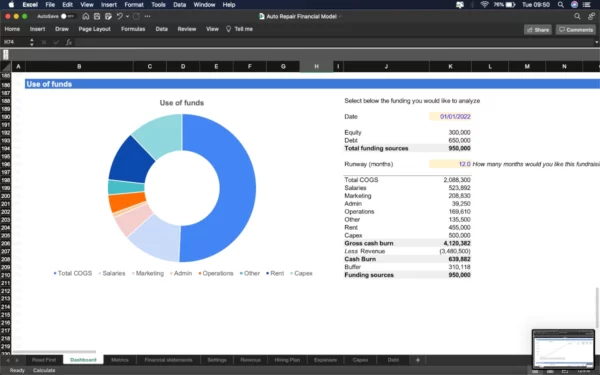Image resolution: width=600 pixels, height=375 pixels.
Task: Click the Total funding sources value 950,000
Action: click(x=459, y=148)
